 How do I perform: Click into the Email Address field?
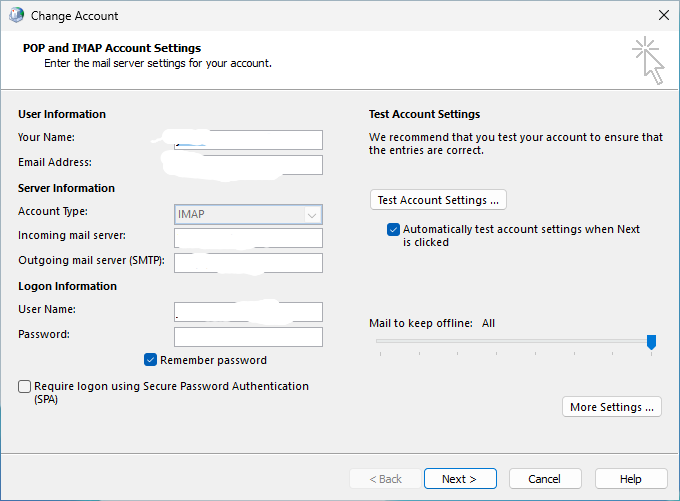coord(248,165)
